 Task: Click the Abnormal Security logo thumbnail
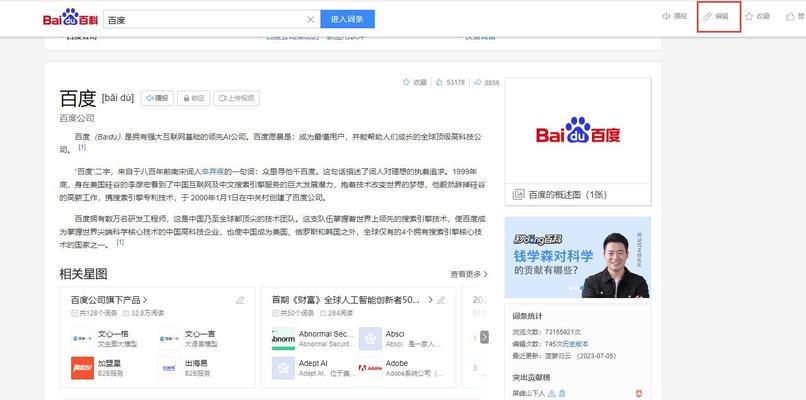click(283, 339)
